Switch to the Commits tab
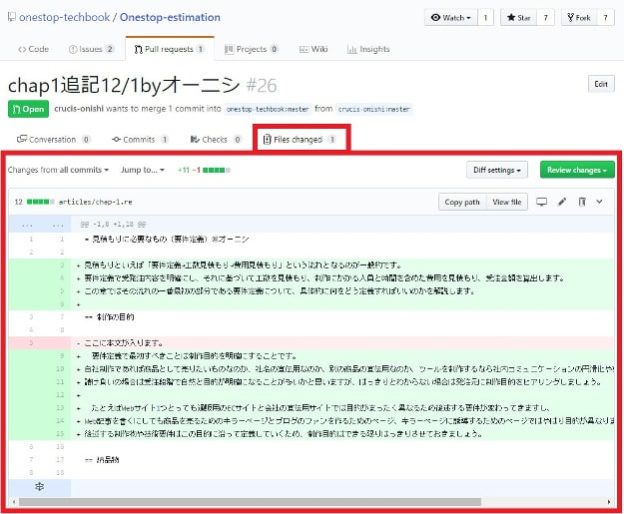624x514 pixels. 140,139
